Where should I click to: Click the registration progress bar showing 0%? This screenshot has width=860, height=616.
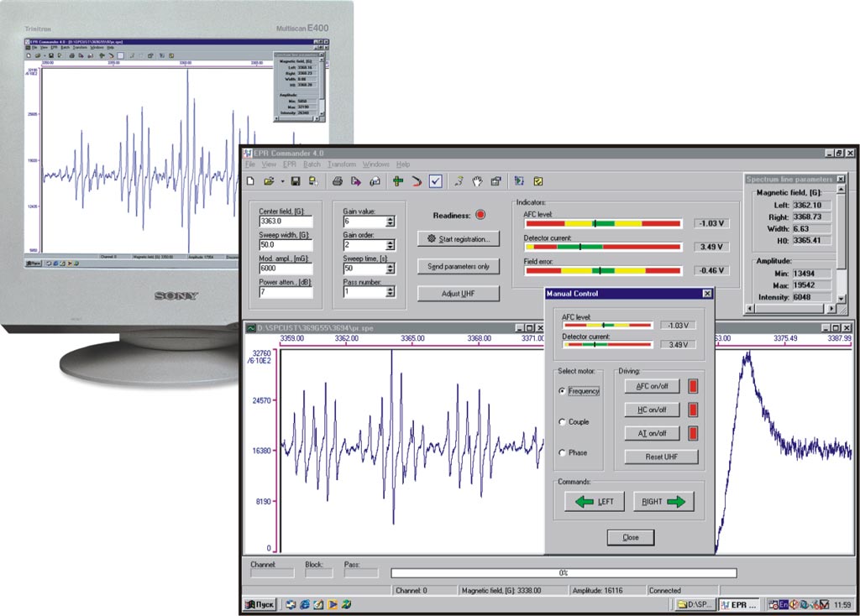(564, 572)
